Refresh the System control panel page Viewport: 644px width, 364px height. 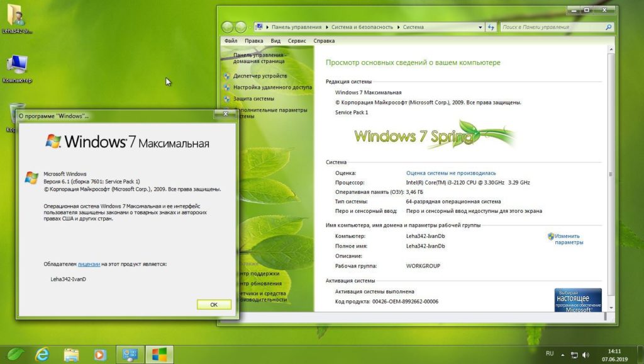click(x=491, y=27)
